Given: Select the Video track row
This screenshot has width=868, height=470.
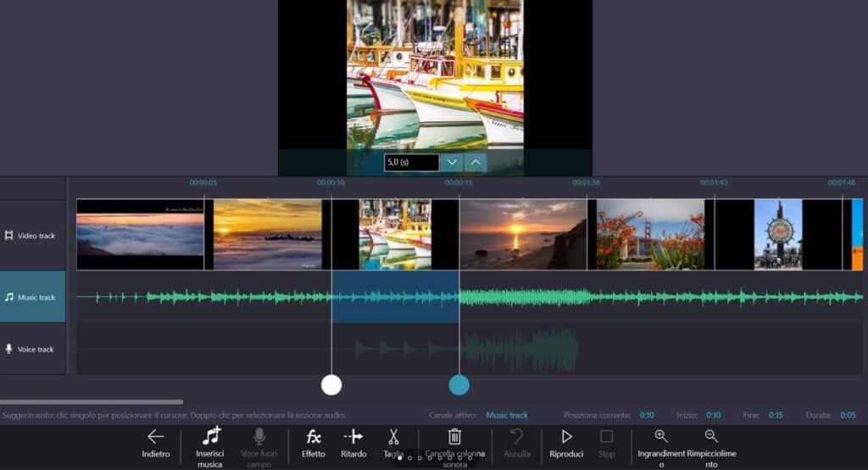Looking at the screenshot, I should (33, 236).
